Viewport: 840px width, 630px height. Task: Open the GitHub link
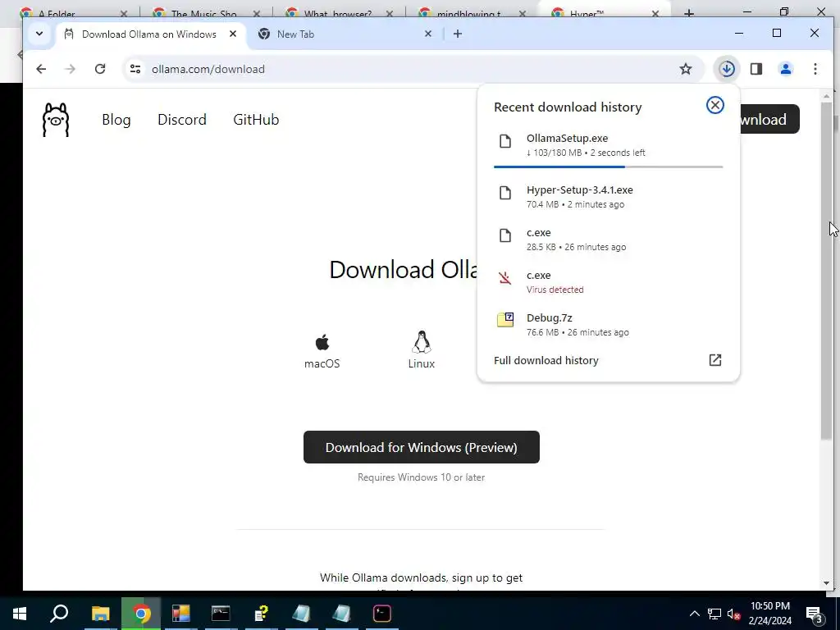coord(256,120)
